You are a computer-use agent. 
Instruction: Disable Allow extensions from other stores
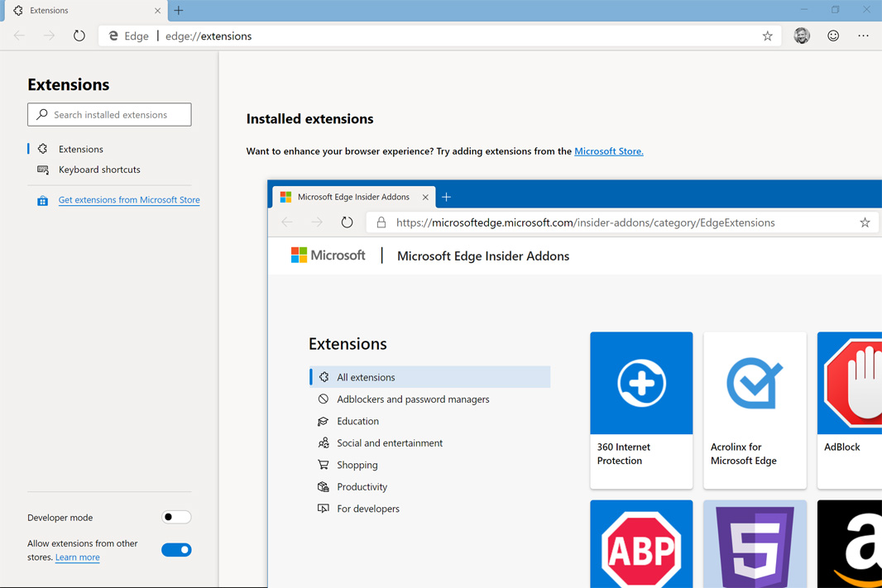[x=176, y=550]
